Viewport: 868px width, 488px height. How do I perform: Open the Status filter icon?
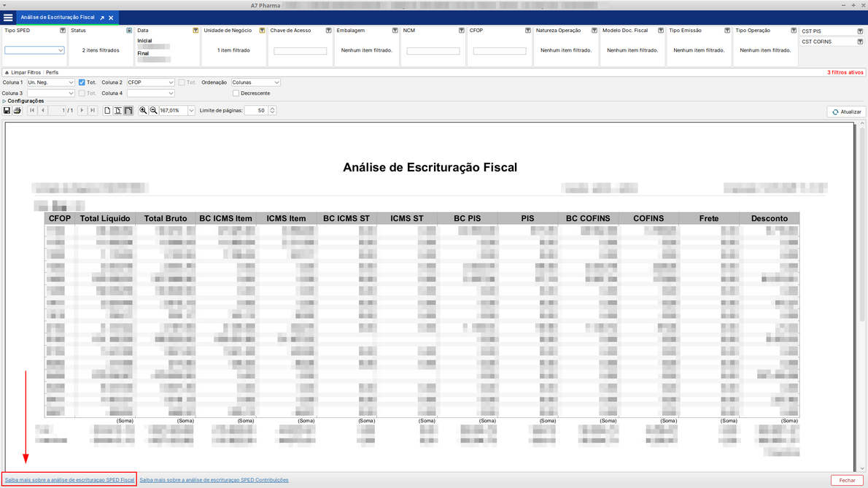point(129,31)
